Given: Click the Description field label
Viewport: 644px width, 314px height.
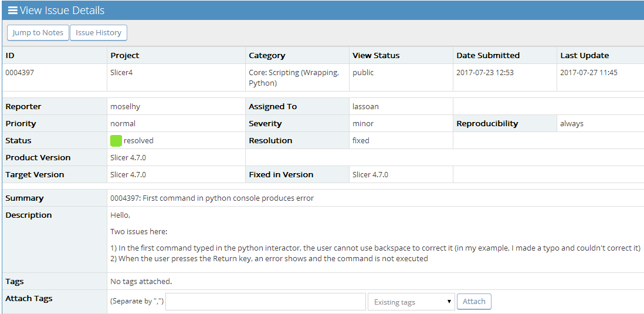Looking at the screenshot, I should (29, 215).
